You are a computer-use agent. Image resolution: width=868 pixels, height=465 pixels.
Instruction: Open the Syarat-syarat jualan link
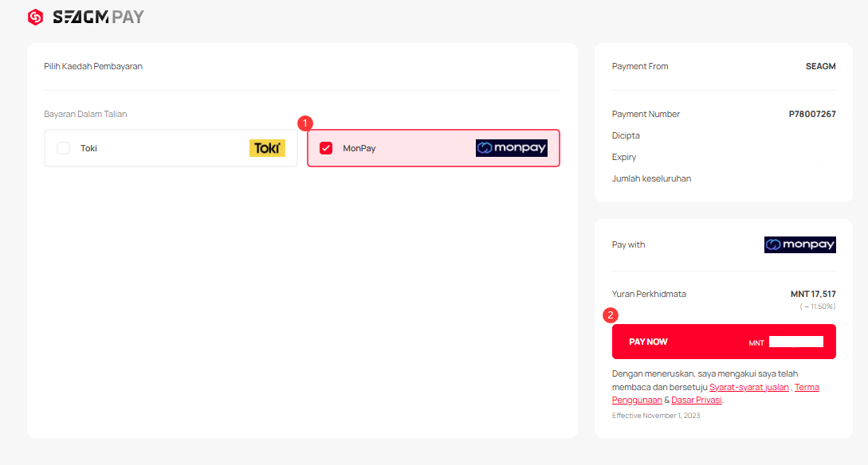(x=748, y=388)
